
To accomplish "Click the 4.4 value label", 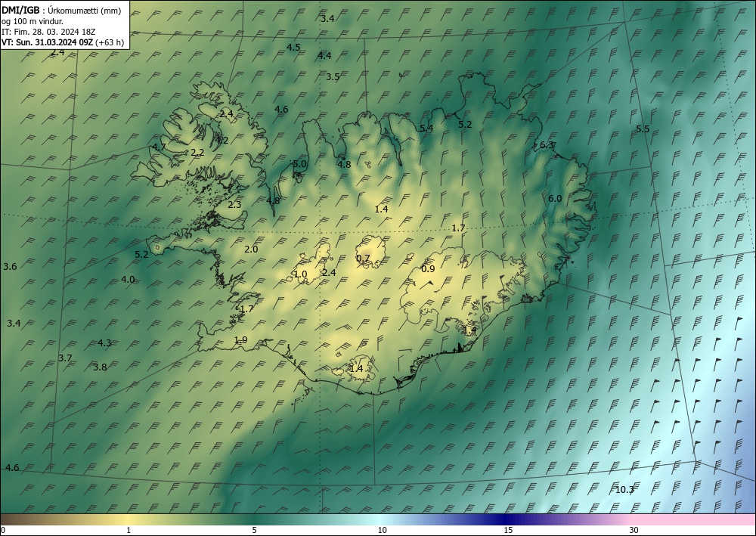I will point(324,56).
